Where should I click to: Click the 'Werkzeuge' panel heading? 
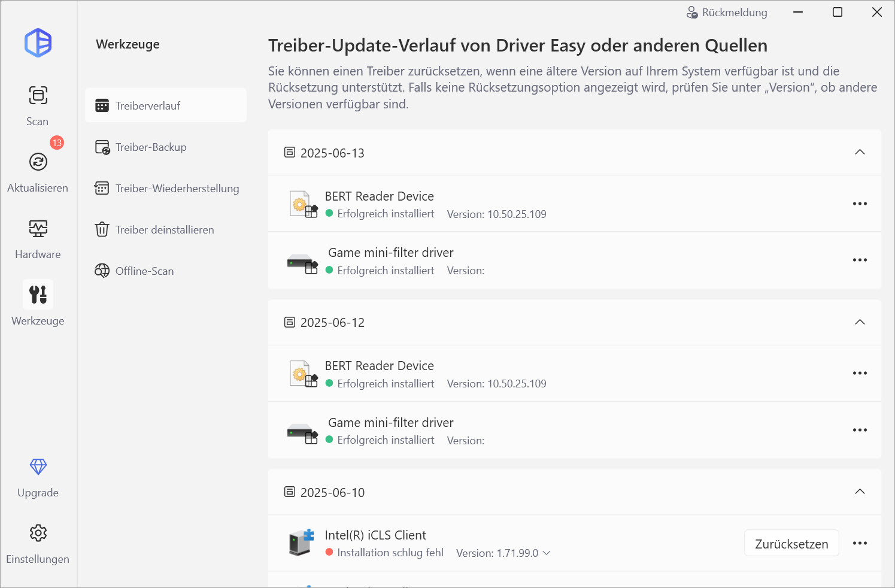pyautogui.click(x=128, y=44)
